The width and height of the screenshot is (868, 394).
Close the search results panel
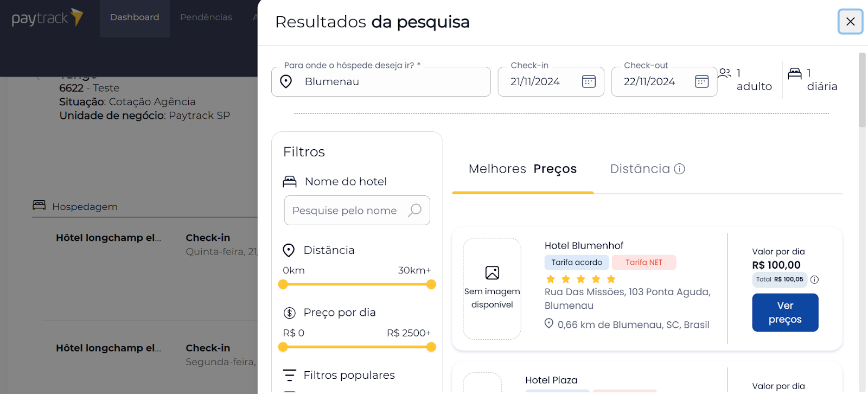(850, 22)
